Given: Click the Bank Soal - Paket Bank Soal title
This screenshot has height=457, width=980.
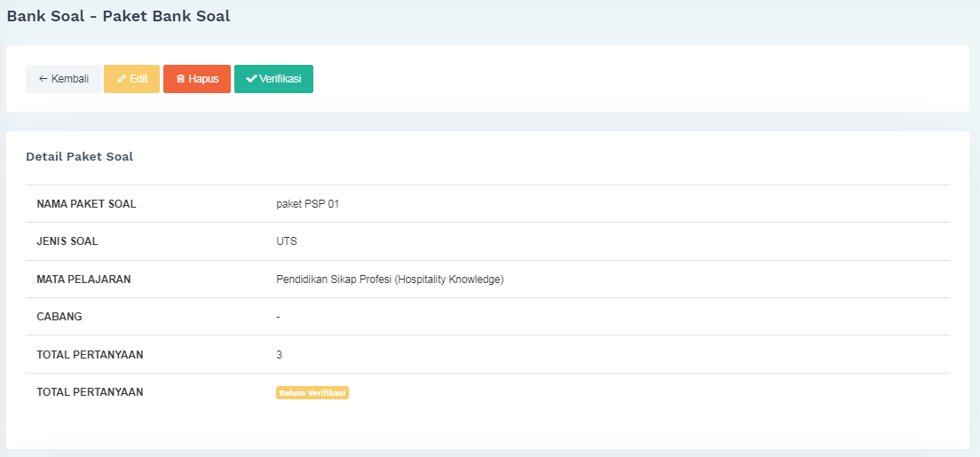Looking at the screenshot, I should click(118, 16).
